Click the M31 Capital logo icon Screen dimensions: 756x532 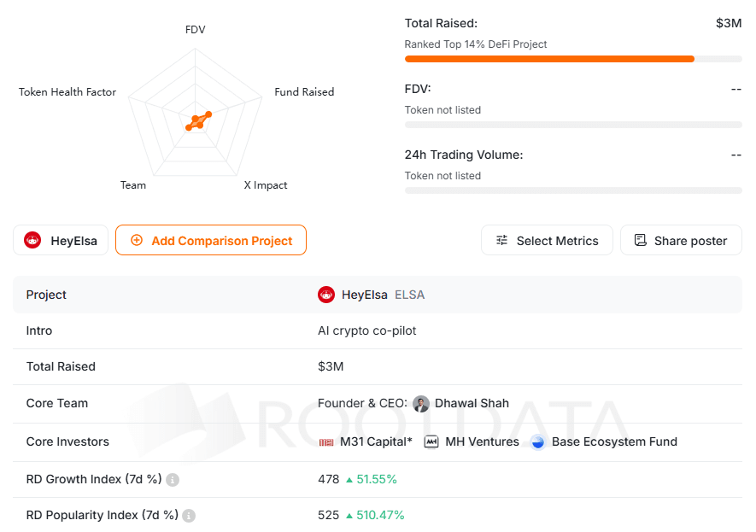coord(326,442)
